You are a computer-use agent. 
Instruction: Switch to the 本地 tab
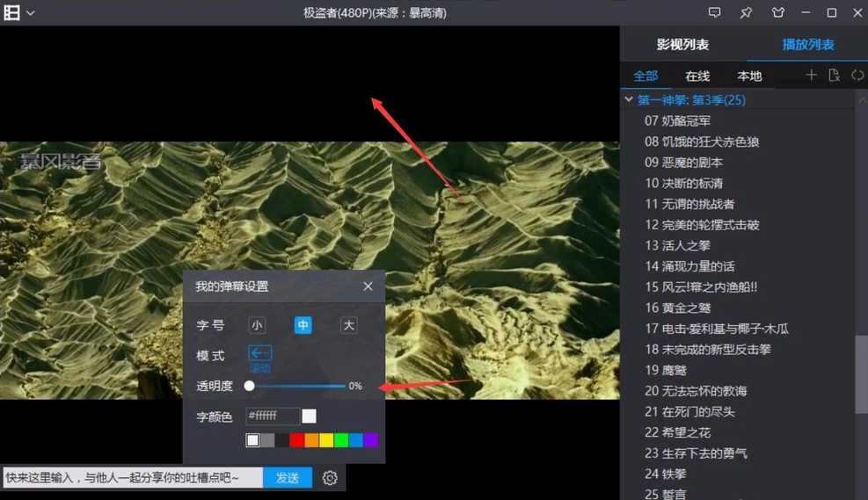pyautogui.click(x=749, y=76)
